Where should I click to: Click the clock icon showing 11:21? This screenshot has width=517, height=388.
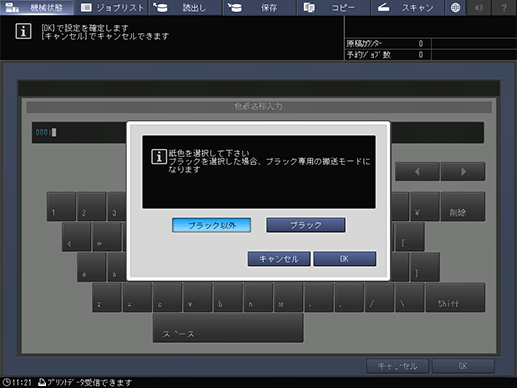click(7, 382)
